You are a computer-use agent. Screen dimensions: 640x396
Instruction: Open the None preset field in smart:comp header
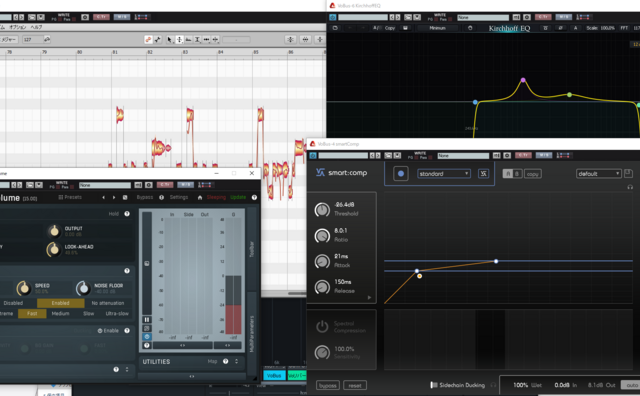coord(463,156)
